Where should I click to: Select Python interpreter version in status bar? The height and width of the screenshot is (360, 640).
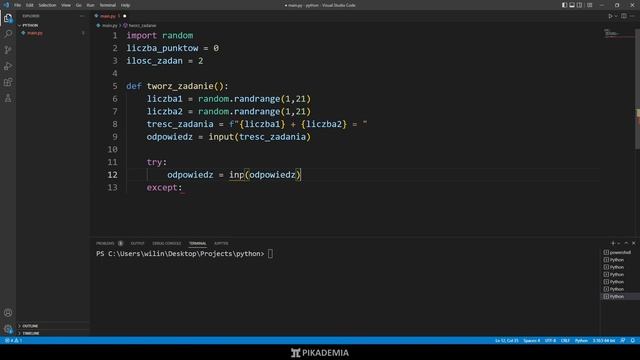coord(604,340)
